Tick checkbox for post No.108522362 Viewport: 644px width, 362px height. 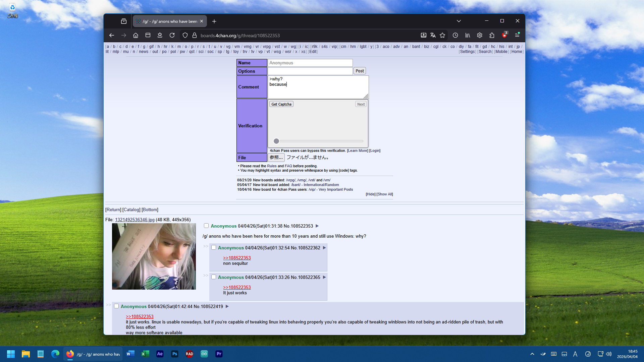214,247
